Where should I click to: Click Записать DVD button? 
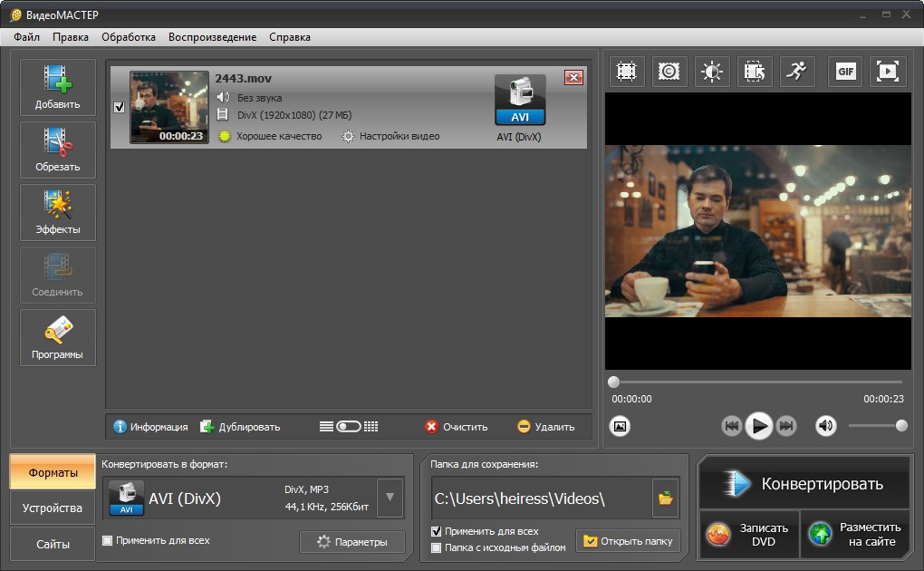point(749,535)
